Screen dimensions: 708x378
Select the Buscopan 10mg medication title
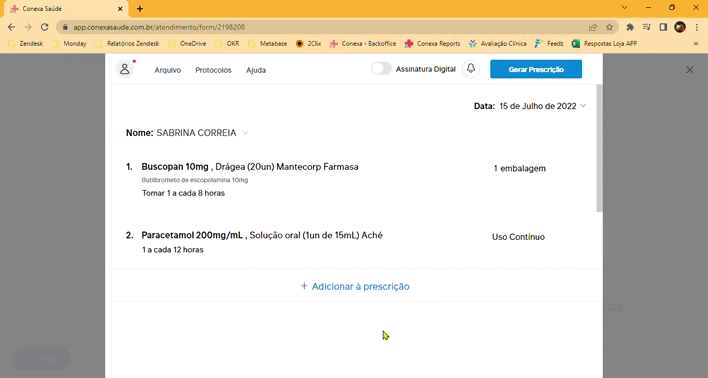[x=175, y=167]
